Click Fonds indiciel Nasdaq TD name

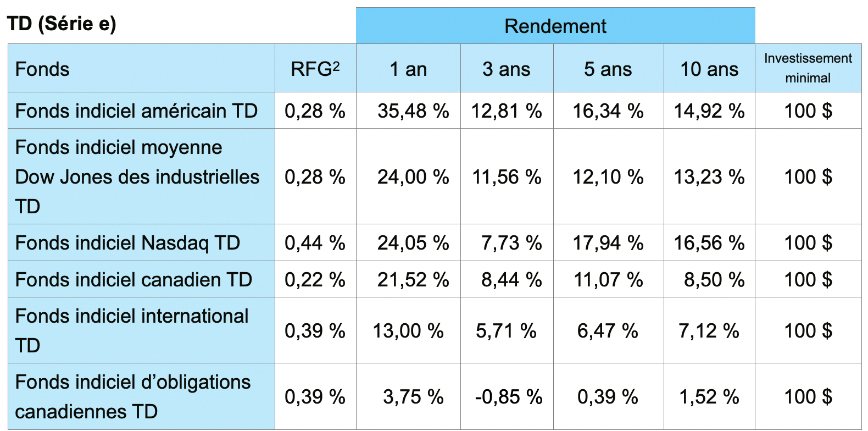point(127,242)
